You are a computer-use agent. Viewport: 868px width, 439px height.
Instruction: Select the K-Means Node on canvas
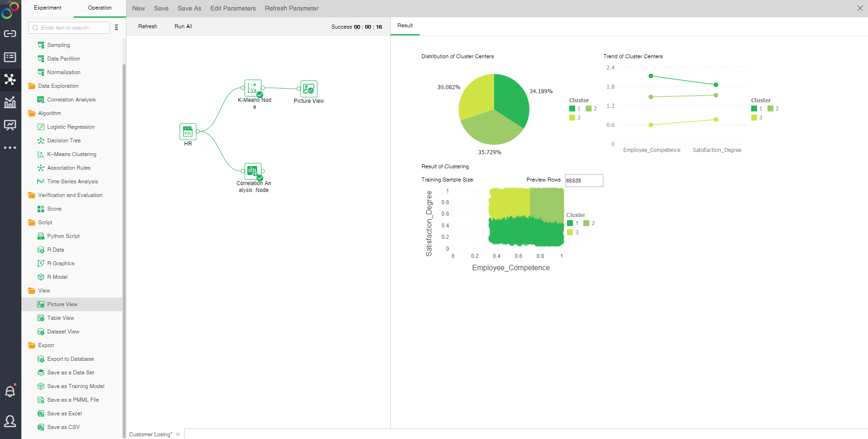point(253,88)
